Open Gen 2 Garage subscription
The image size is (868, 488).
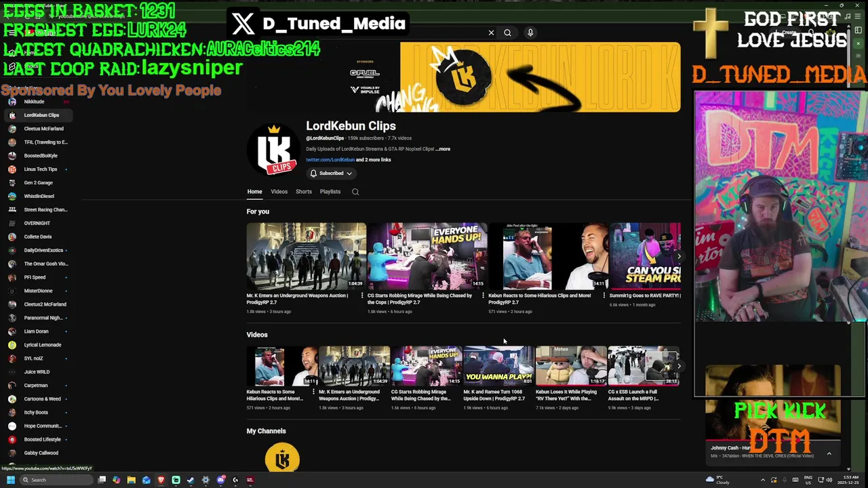coord(39,182)
